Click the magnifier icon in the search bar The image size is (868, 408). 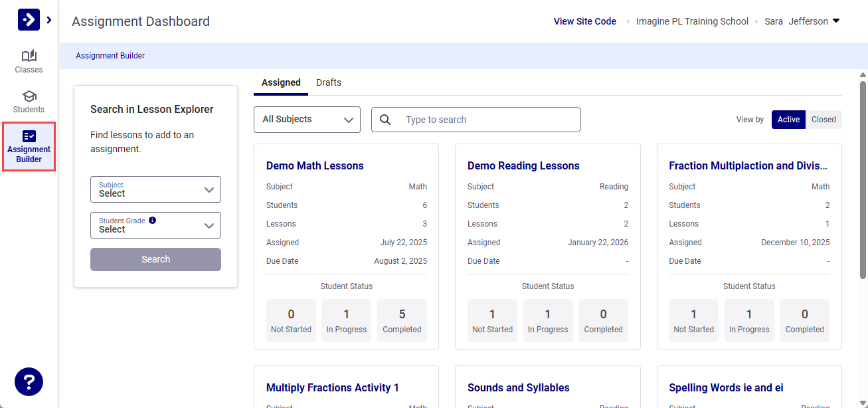tap(386, 119)
